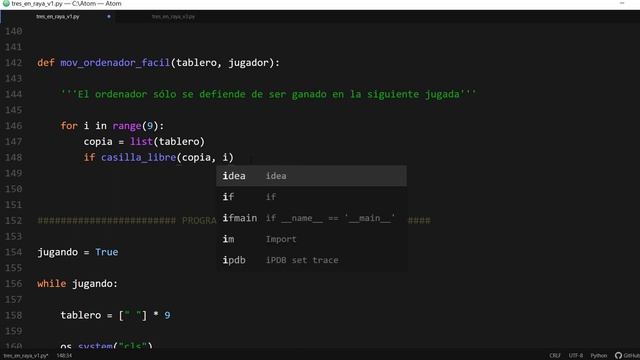Image resolution: width=640 pixels, height=360 pixels.
Task: Click 'casilla_libre' on line 148
Action: 138,158
